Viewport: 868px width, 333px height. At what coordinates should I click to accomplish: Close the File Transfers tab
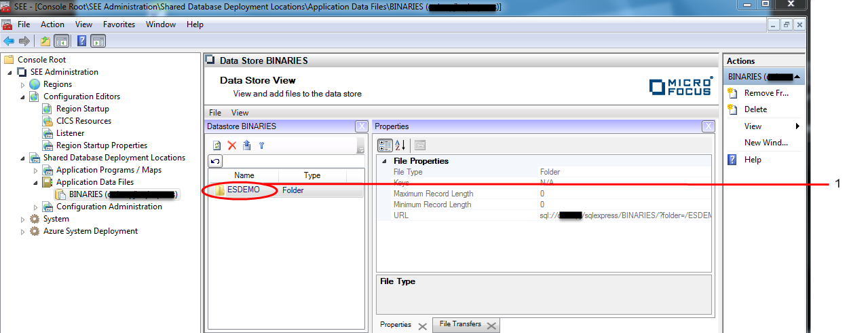click(x=491, y=326)
